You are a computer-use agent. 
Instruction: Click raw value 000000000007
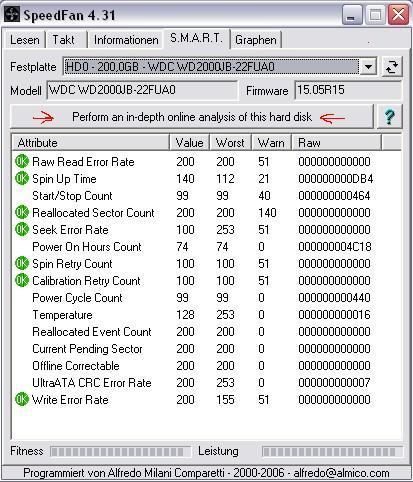point(334,383)
